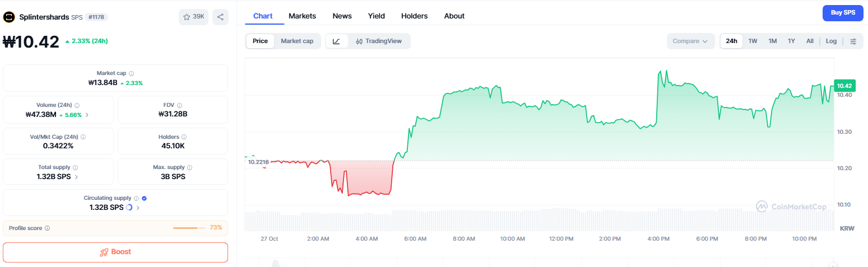Toggle Log scale on chart

pyautogui.click(x=831, y=41)
